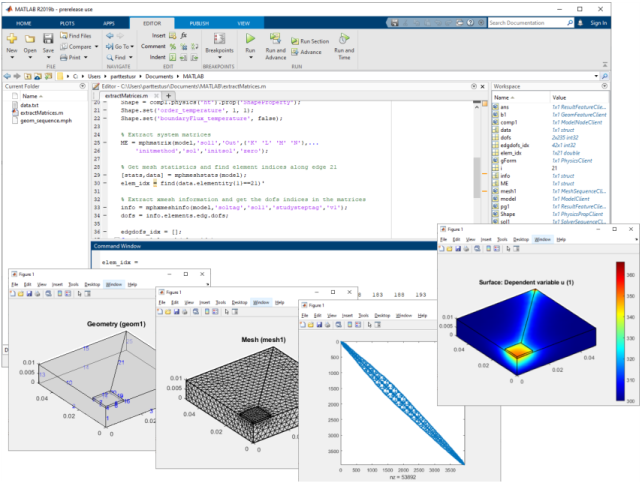Switch to the VIEW tab
Screen dimensions: 642x483
(x=244, y=23)
